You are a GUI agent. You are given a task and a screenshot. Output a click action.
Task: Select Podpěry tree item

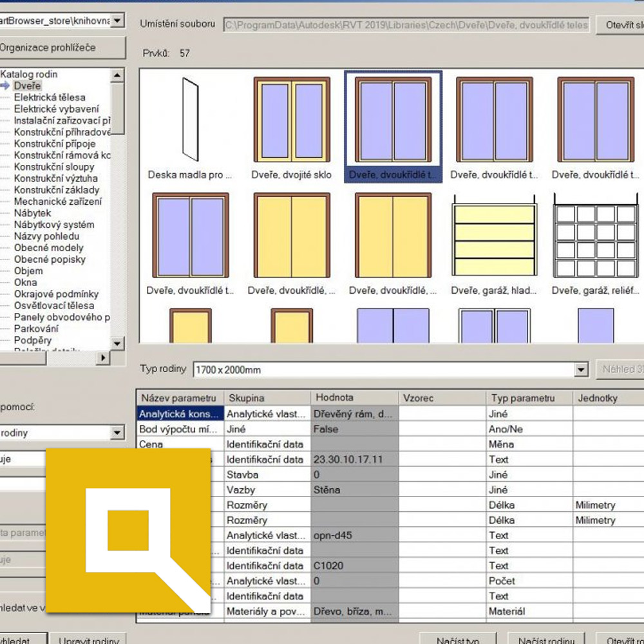click(x=33, y=340)
